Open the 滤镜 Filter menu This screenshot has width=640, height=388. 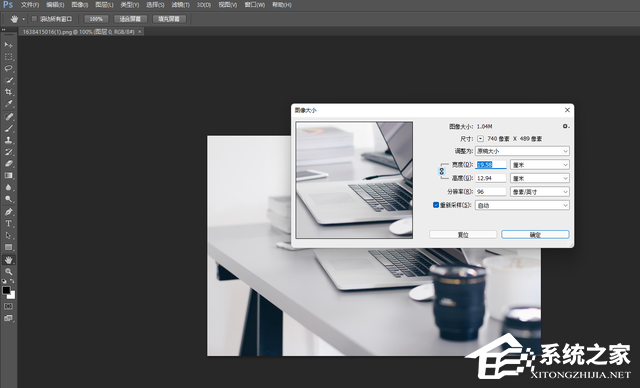click(180, 5)
